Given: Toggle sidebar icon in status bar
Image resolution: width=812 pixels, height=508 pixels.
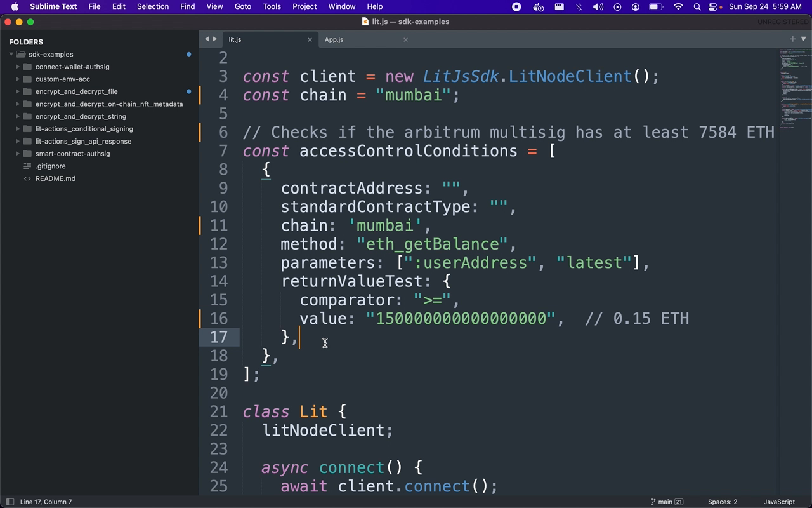Looking at the screenshot, I should coord(10,502).
